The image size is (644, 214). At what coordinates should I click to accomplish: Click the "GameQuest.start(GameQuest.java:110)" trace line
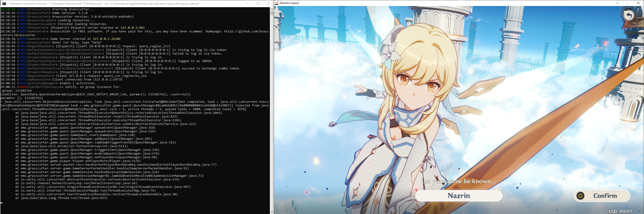75,135
